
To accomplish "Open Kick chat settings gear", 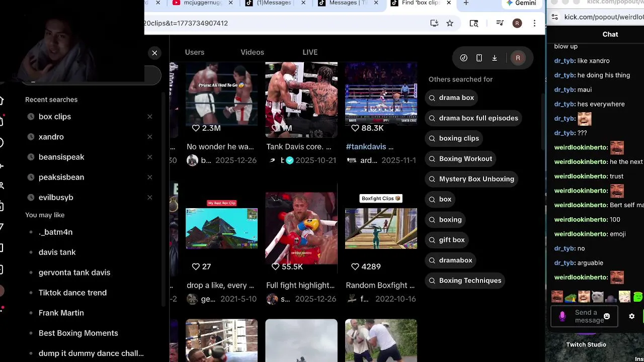I will point(632,316).
